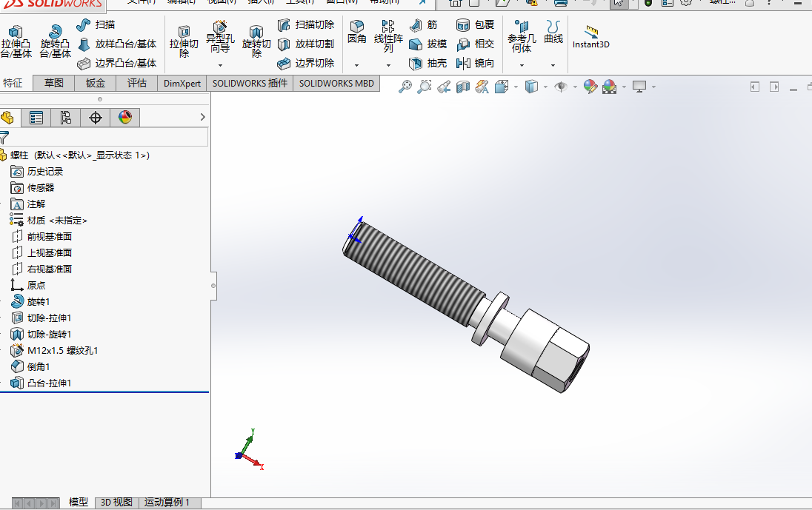
Task: Click the 放样切割 lofted cut tool
Action: pyautogui.click(x=306, y=44)
